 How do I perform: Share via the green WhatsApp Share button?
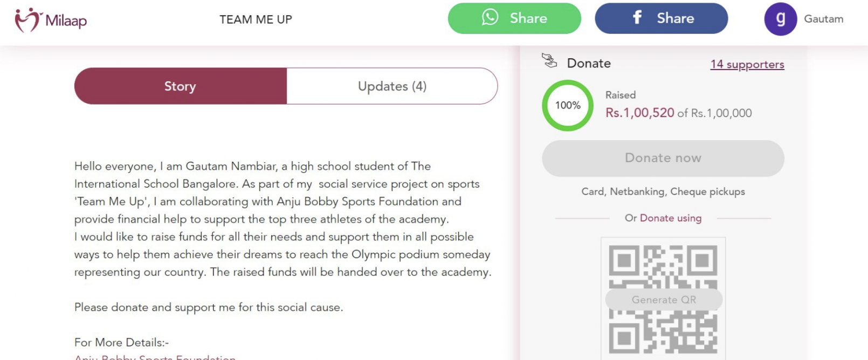click(x=514, y=18)
